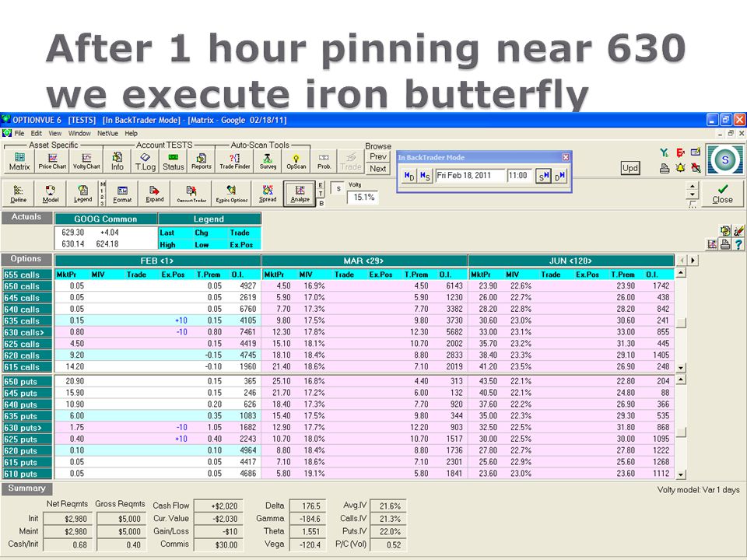747x560 pixels.
Task: Step forward one interval (S) in BackTrader
Action: tap(544, 176)
